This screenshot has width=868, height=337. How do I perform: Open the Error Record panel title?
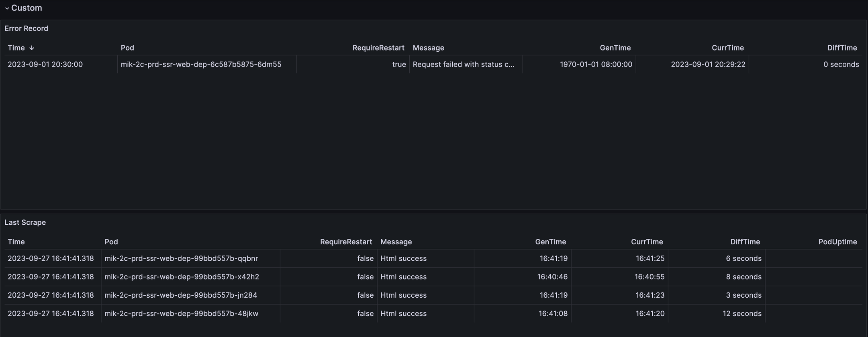pyautogui.click(x=26, y=28)
